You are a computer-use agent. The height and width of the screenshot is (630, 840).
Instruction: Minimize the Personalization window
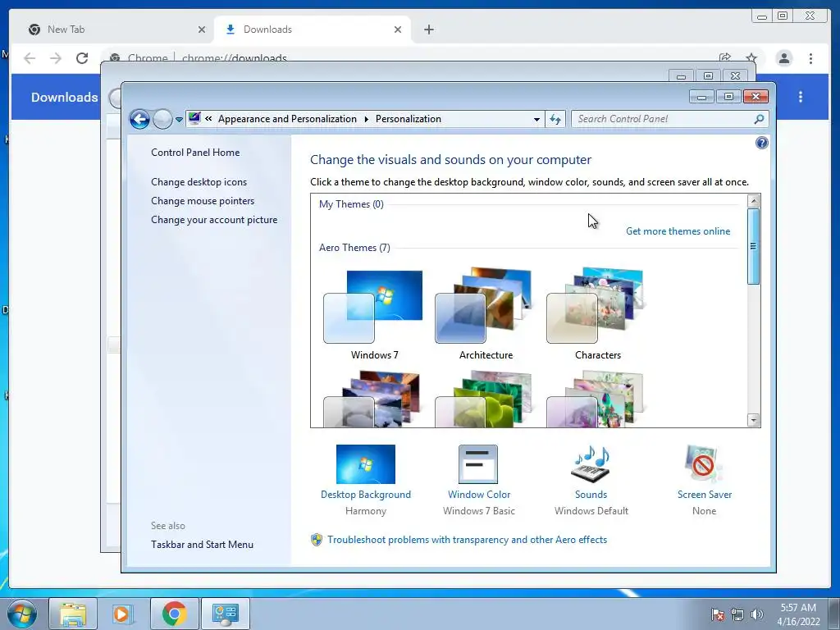701,97
